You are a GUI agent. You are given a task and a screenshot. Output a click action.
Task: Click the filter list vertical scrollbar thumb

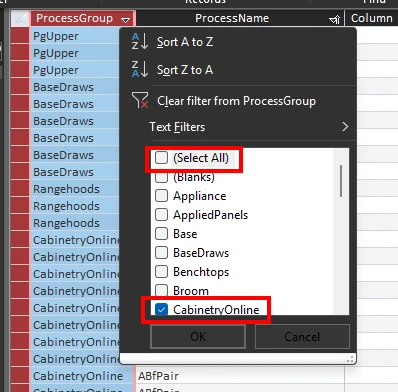341,181
